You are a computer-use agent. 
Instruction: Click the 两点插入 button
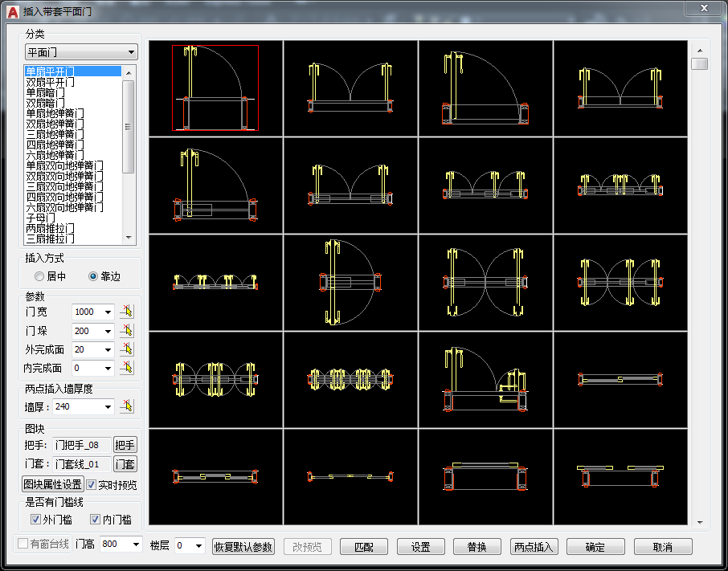point(534,547)
